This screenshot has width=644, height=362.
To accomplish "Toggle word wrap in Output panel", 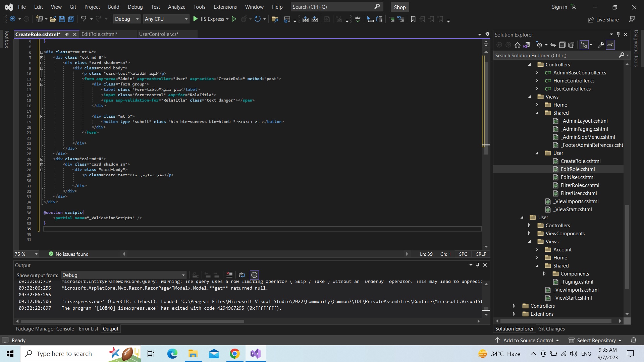I will tap(242, 275).
